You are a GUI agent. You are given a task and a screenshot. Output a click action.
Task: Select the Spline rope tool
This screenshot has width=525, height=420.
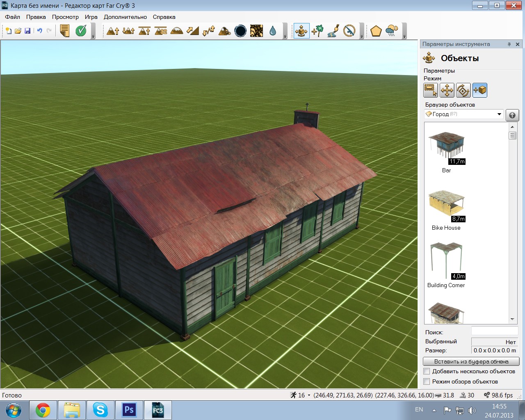349,31
